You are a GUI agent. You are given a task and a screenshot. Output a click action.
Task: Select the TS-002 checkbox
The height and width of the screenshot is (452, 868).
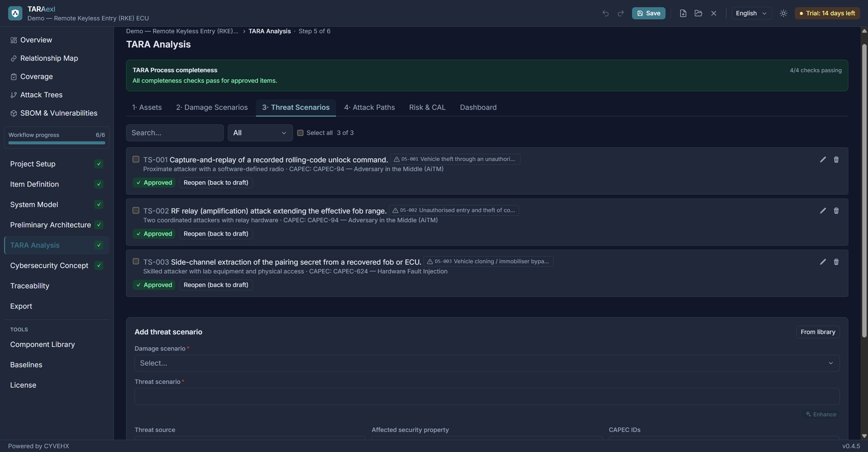click(x=136, y=210)
